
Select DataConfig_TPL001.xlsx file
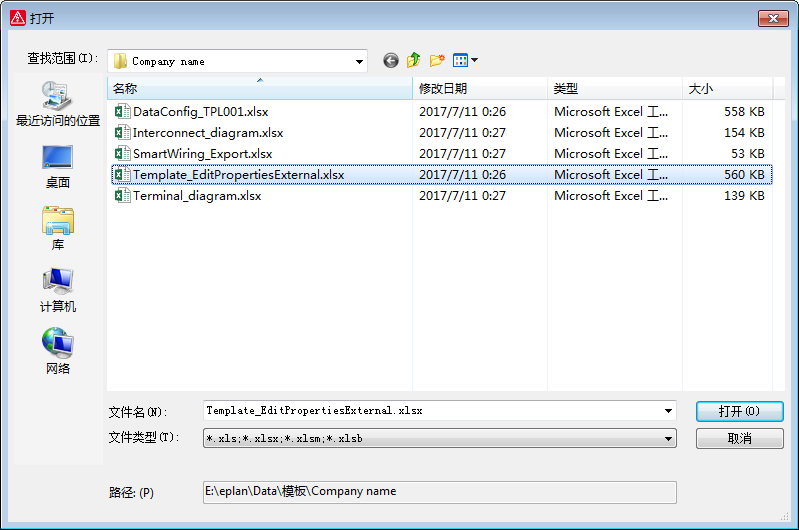coord(200,112)
